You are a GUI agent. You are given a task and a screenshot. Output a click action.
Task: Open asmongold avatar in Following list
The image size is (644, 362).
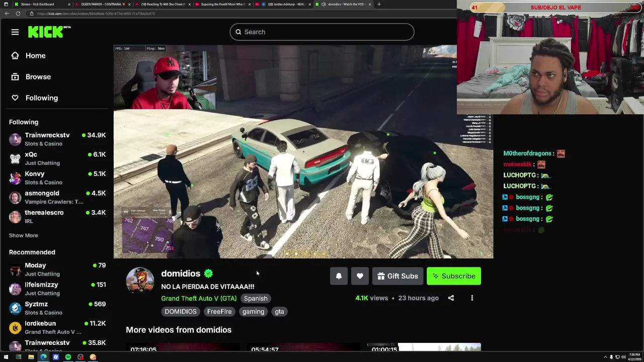point(15,197)
